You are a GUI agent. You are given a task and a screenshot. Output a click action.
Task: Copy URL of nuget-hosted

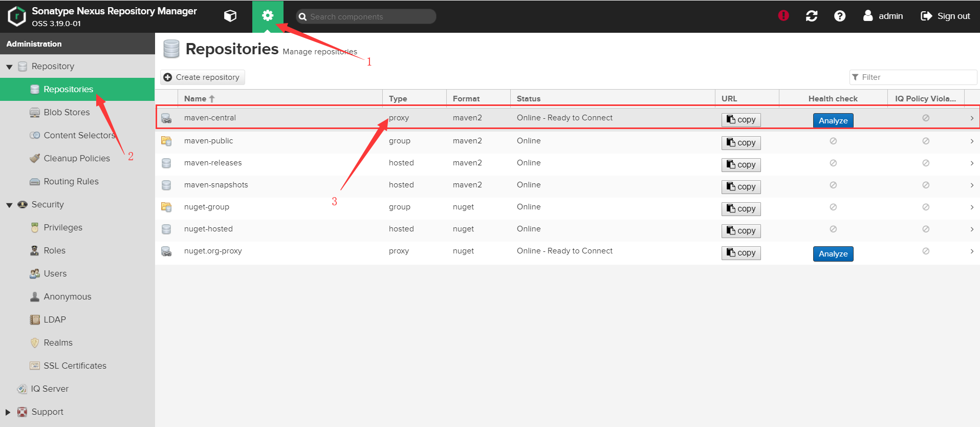pyautogui.click(x=741, y=231)
